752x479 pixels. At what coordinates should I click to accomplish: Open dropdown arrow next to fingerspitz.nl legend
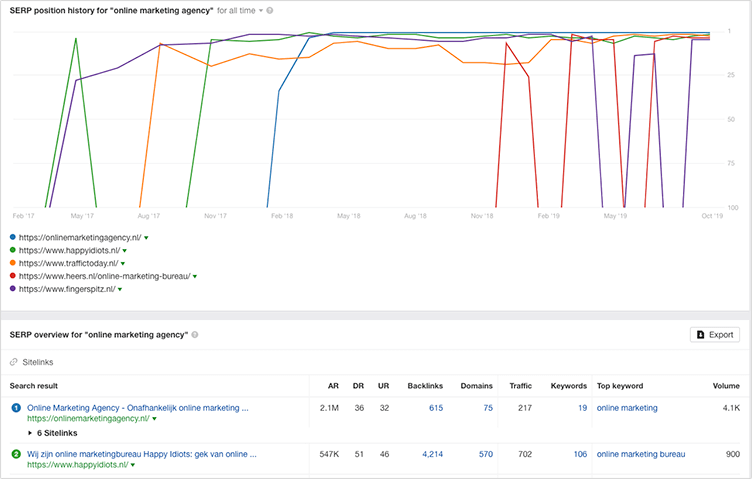tap(120, 290)
